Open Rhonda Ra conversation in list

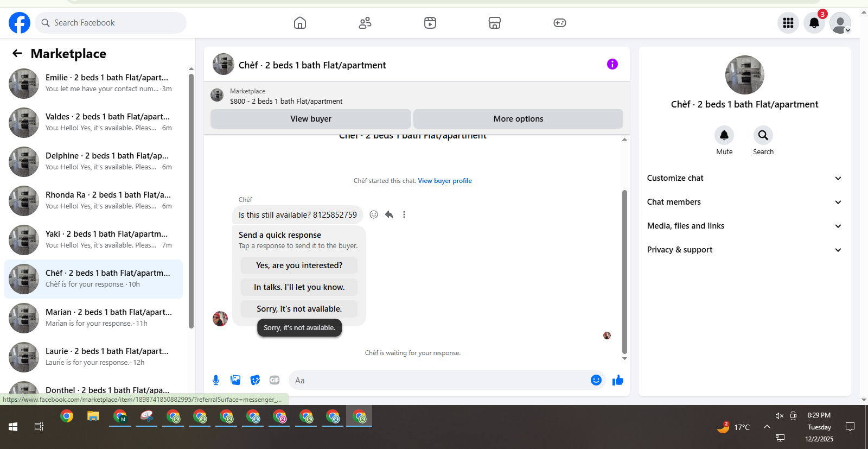(x=93, y=201)
